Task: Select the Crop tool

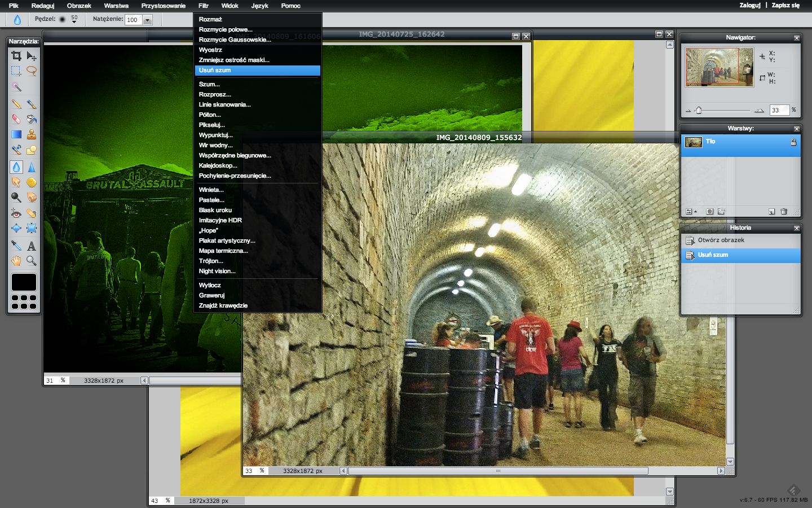Action: (x=16, y=55)
